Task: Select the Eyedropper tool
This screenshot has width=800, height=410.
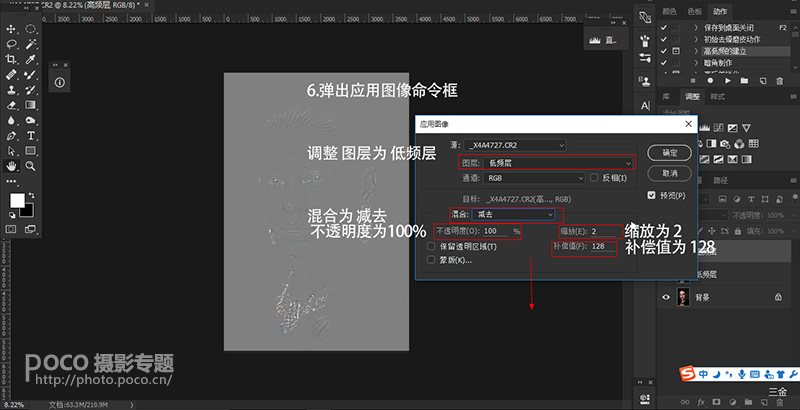Action: 32,60
